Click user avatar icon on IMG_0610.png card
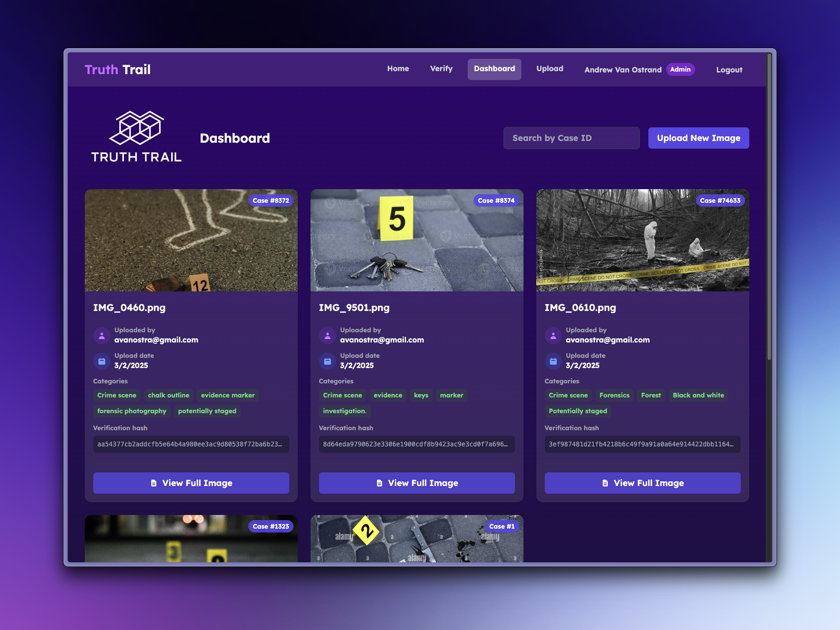Viewport: 840px width, 630px height. coord(553,336)
